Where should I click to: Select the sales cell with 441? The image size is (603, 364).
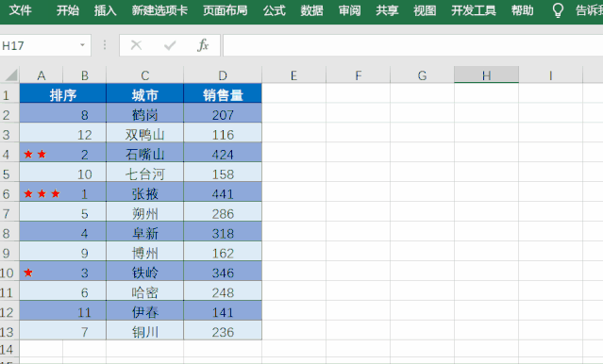tap(223, 192)
